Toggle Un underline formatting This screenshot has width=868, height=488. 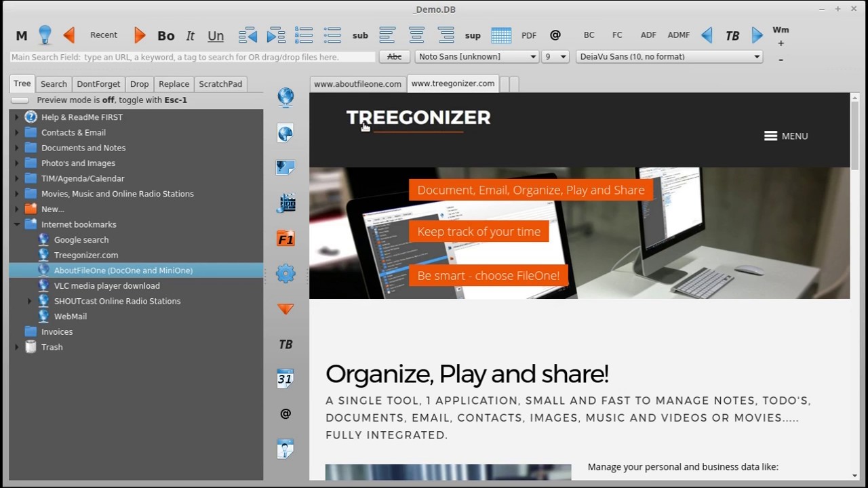(216, 36)
